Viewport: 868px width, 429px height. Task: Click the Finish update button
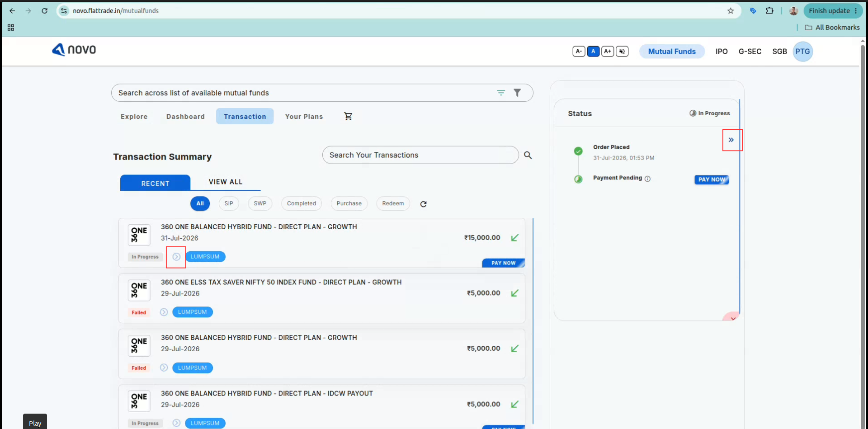pos(833,11)
